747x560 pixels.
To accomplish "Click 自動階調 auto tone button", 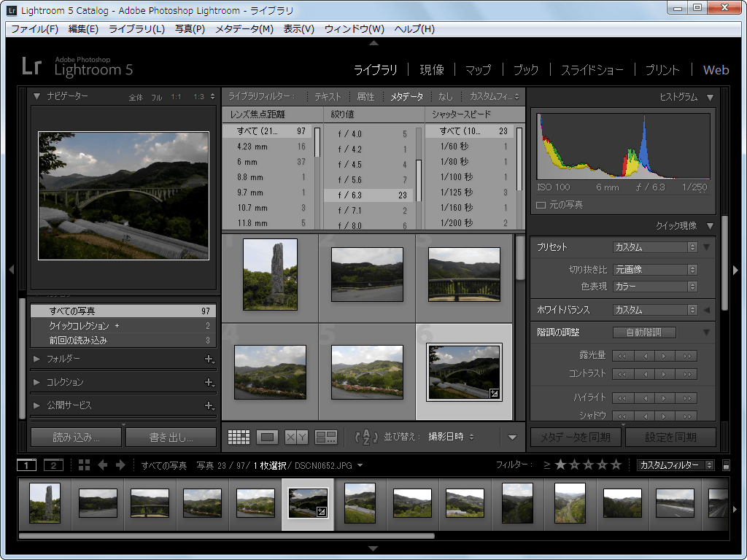I will pyautogui.click(x=643, y=332).
